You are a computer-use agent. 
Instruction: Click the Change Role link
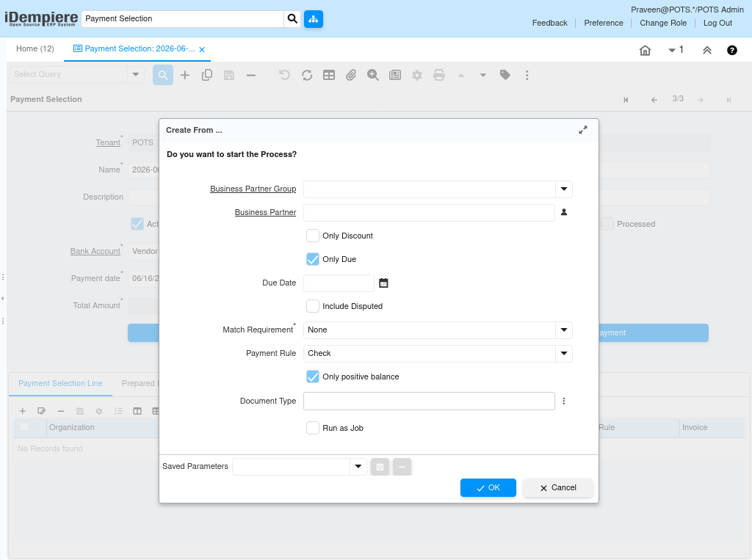point(663,23)
